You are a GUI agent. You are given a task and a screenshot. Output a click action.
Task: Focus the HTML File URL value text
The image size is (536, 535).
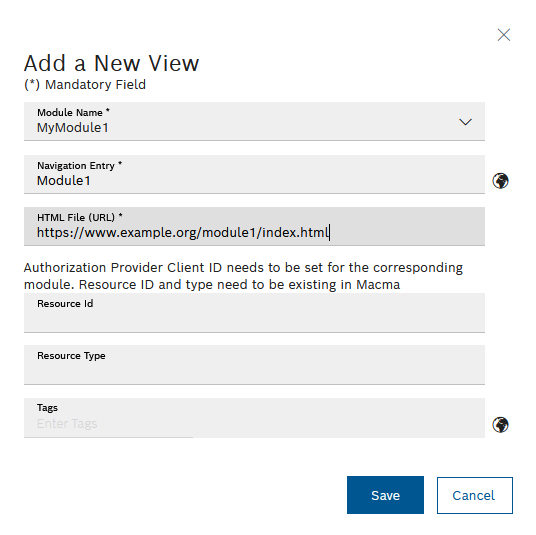[x=183, y=233]
